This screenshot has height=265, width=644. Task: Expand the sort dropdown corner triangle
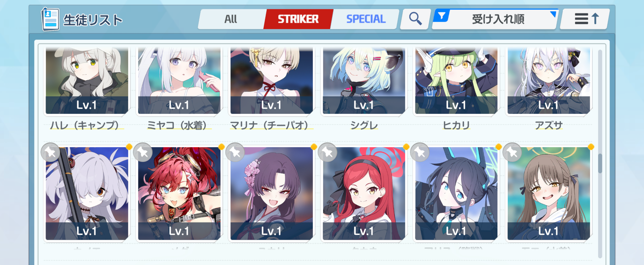click(553, 14)
